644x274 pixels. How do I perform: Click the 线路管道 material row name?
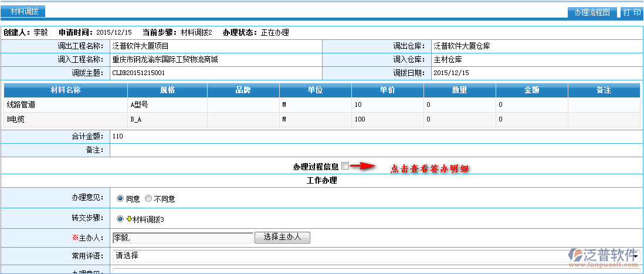coord(21,104)
